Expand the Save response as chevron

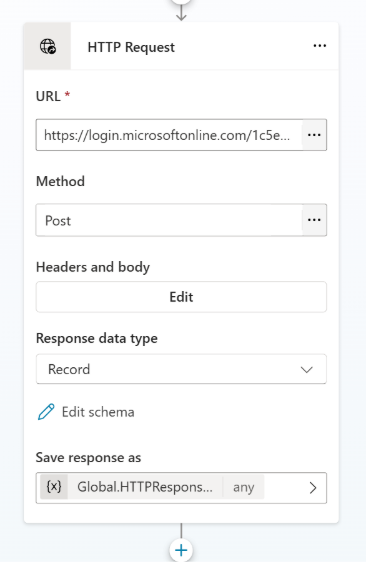pos(313,488)
